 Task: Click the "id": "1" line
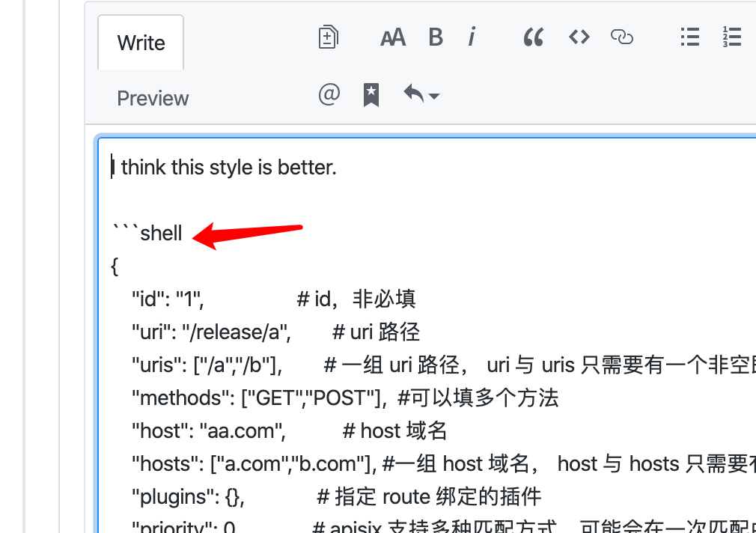273,299
